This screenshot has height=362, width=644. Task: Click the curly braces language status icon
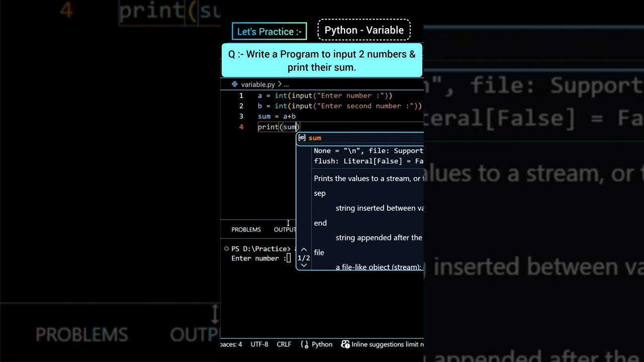[304, 344]
